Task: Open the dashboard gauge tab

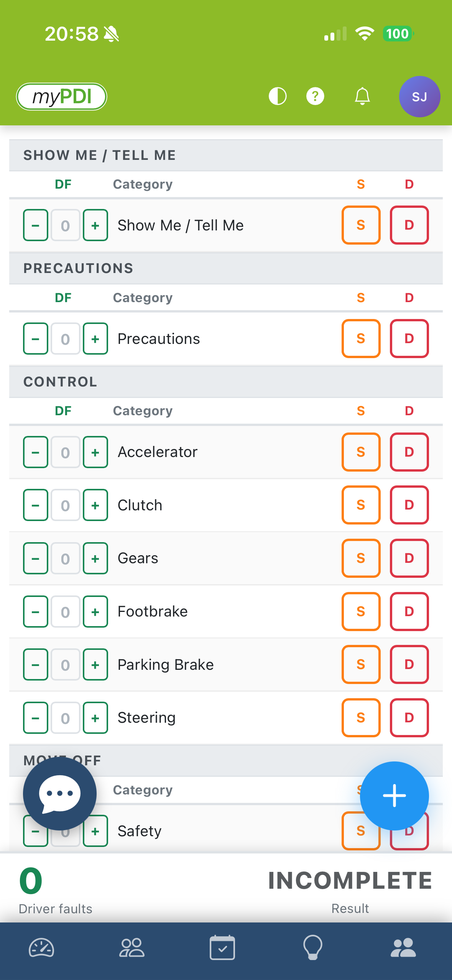Action: tap(41, 948)
